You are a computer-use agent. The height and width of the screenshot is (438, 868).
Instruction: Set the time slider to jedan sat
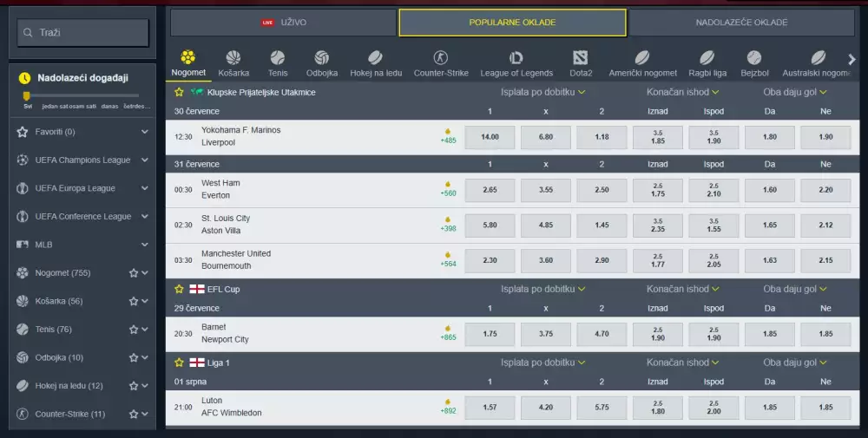click(x=55, y=106)
